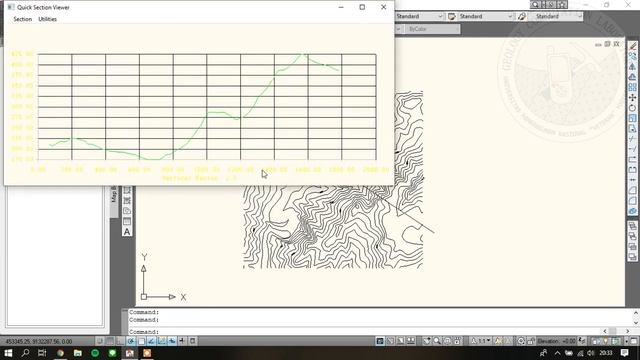
Task: Select the Chamfer tool in the modify toolbar
Action: tap(632, 190)
